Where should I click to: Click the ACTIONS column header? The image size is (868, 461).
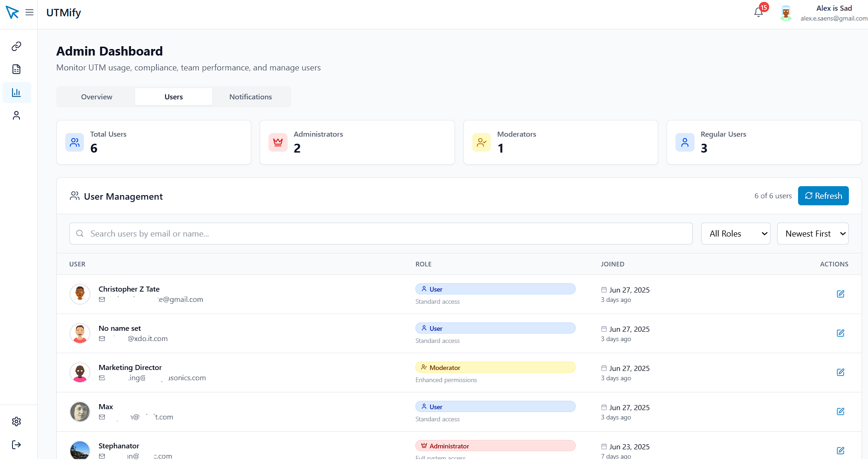(834, 264)
